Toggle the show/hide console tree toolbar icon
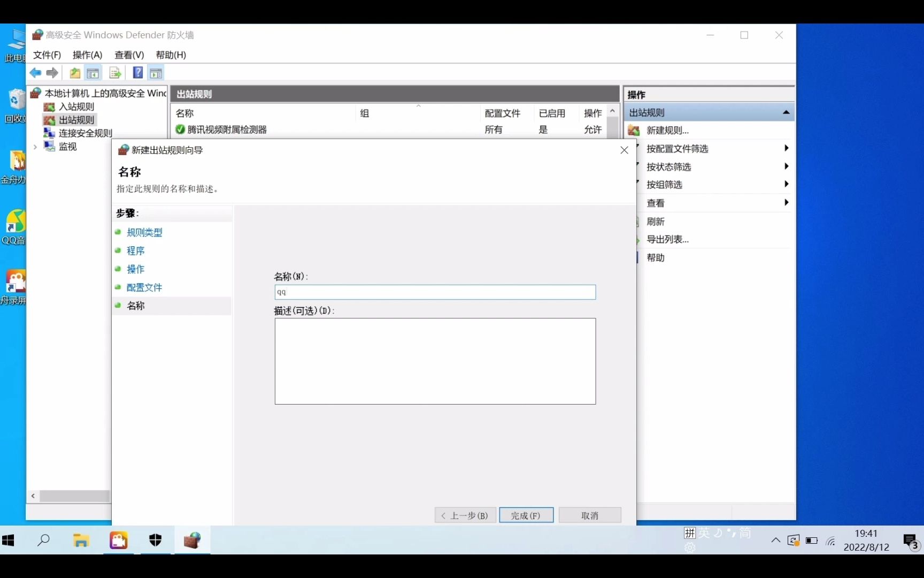Image resolution: width=924 pixels, height=578 pixels. coord(93,73)
